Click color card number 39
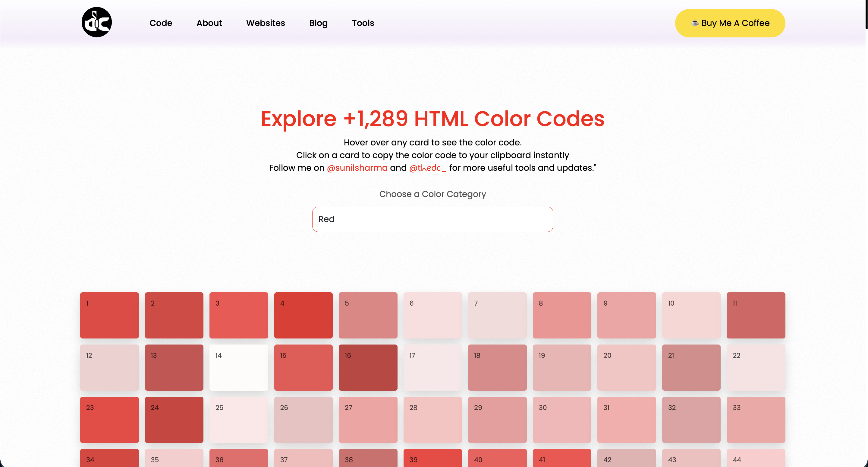The height and width of the screenshot is (467, 868). point(433,458)
